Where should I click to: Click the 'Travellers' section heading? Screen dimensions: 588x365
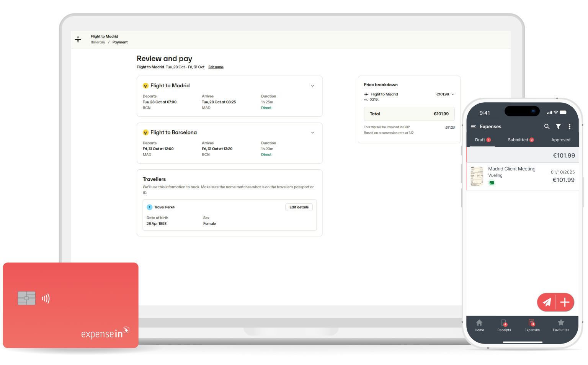[154, 179]
